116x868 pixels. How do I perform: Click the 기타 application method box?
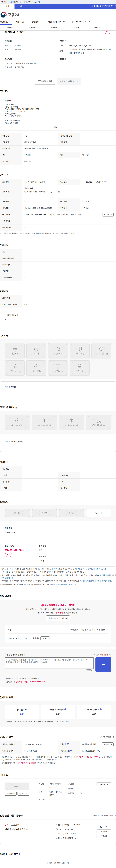pyautogui.click(x=98, y=513)
